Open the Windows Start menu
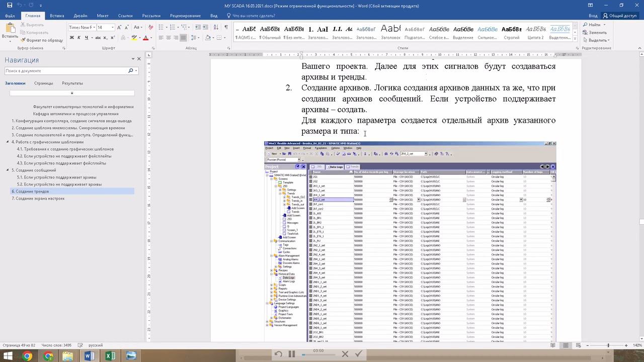The height and width of the screenshot is (362, 644). [x=9, y=356]
